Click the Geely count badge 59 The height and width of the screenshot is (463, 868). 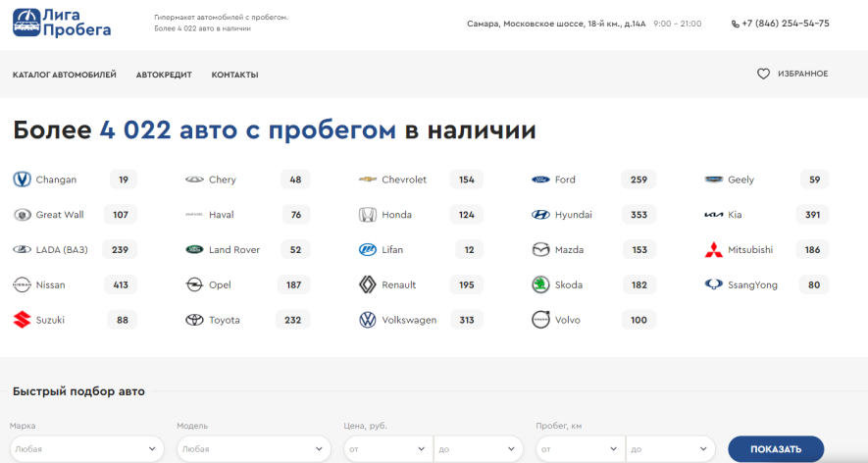click(815, 180)
